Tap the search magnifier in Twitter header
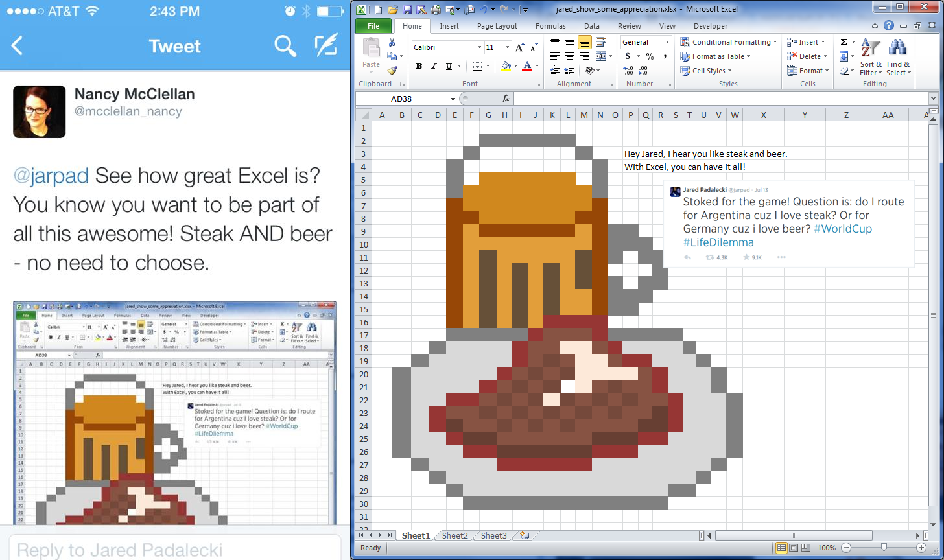 click(x=285, y=46)
